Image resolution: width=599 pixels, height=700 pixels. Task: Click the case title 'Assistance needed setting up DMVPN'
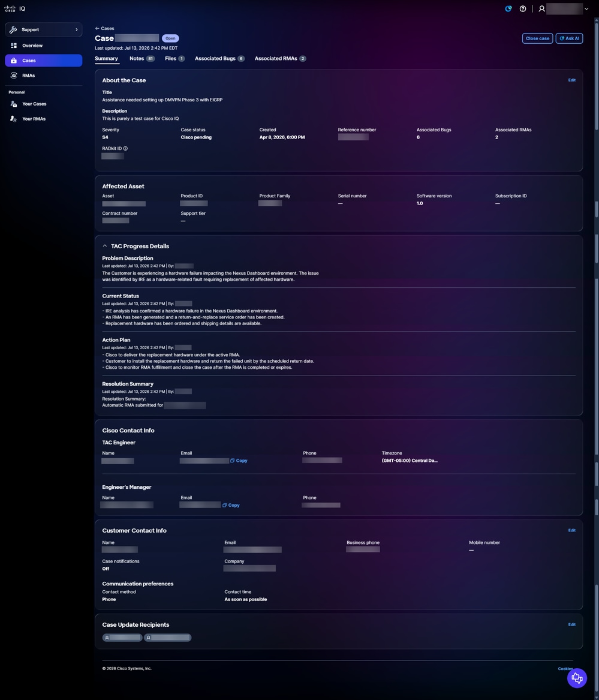click(x=162, y=100)
